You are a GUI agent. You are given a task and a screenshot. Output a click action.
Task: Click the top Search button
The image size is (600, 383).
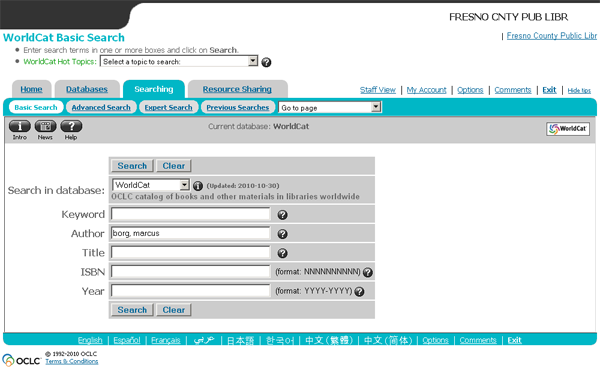tap(132, 166)
